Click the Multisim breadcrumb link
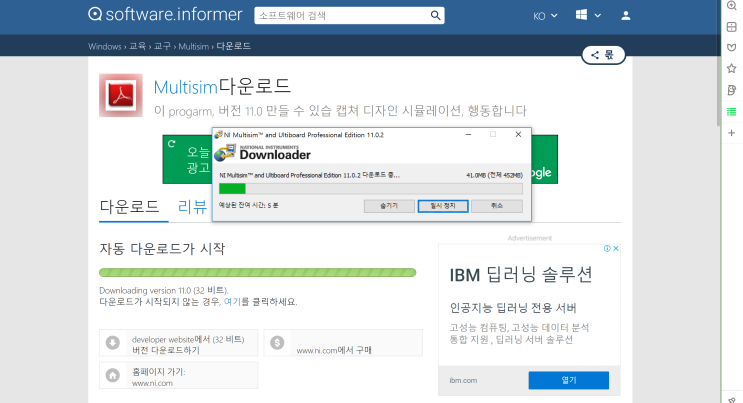Viewport: 743px width, 403px height. point(193,46)
